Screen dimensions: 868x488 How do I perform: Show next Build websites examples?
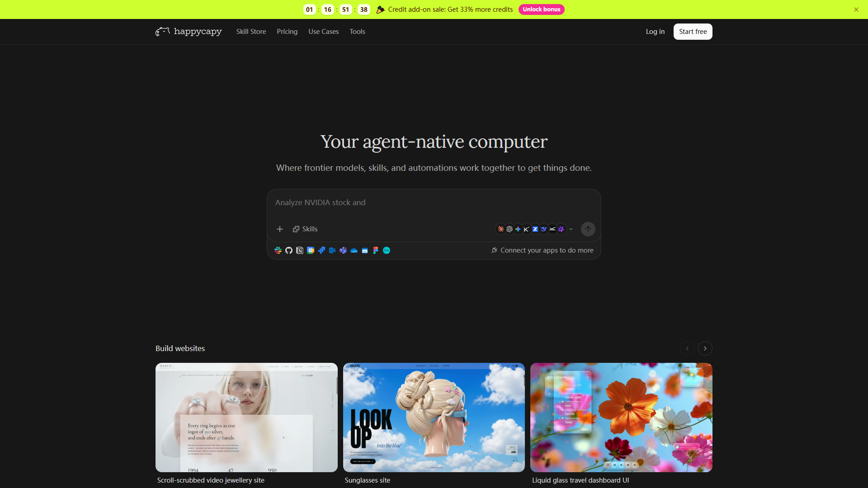tap(705, 348)
